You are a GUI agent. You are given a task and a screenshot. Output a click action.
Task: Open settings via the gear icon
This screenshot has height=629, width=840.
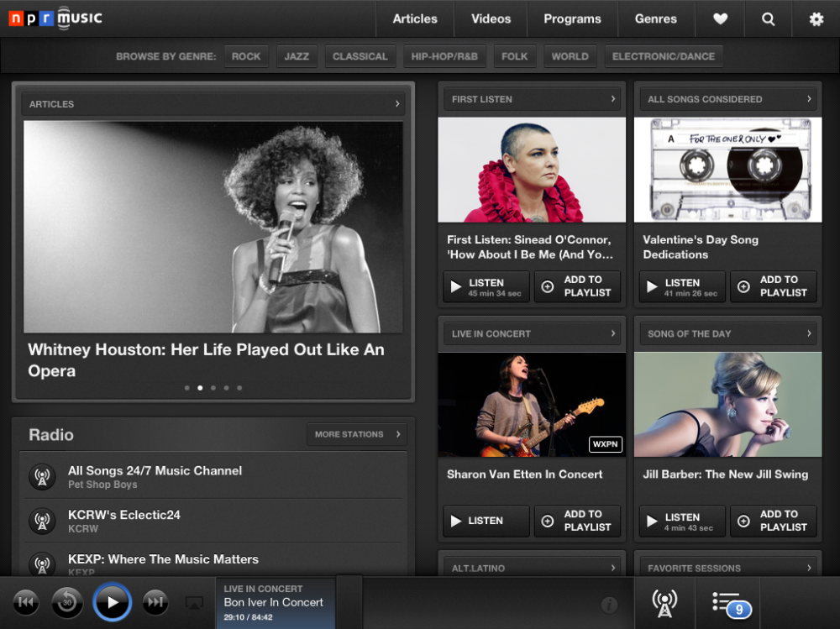pos(816,18)
